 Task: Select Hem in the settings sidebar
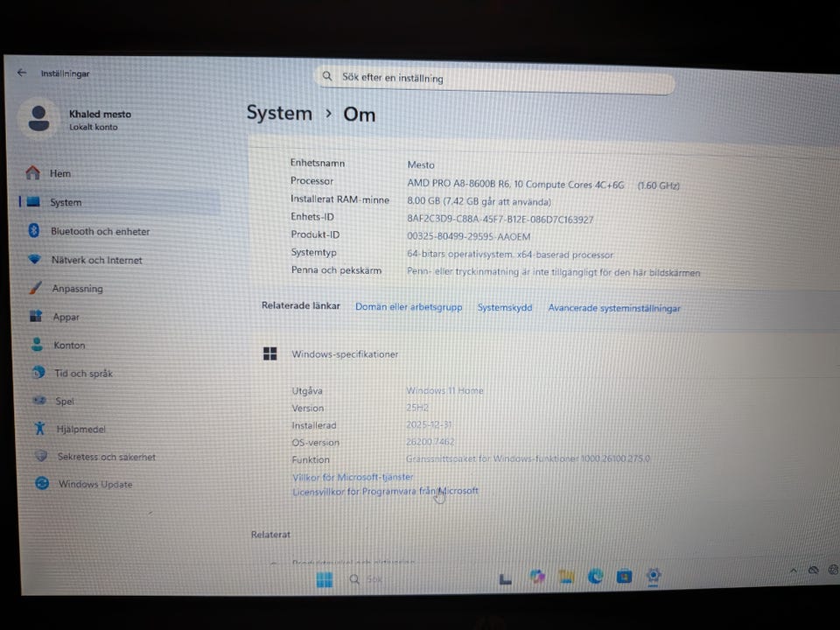click(60, 173)
